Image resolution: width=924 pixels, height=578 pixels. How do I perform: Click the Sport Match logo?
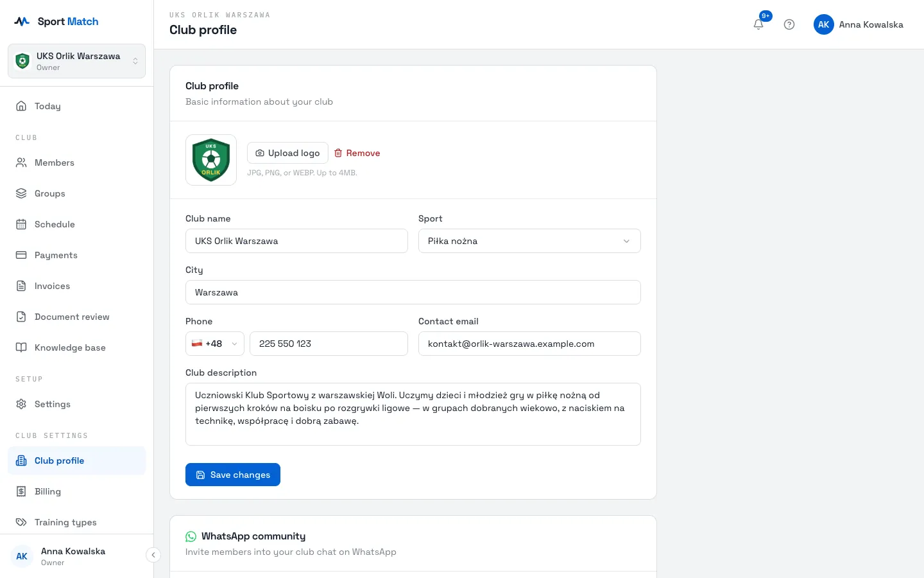click(x=56, y=21)
